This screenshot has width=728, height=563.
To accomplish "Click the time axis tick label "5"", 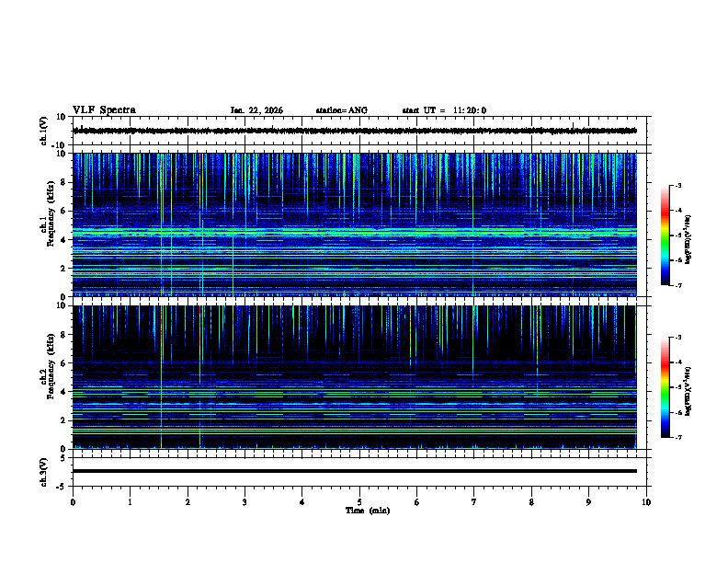I will click(x=359, y=502).
